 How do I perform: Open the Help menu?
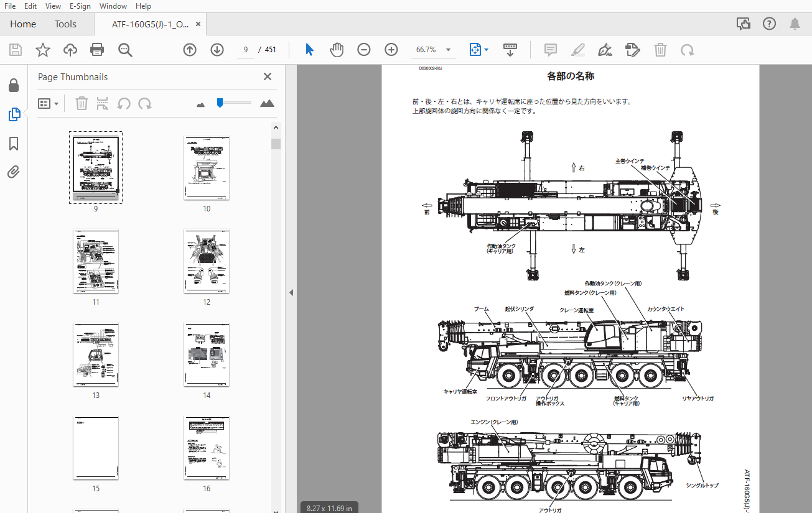click(143, 6)
